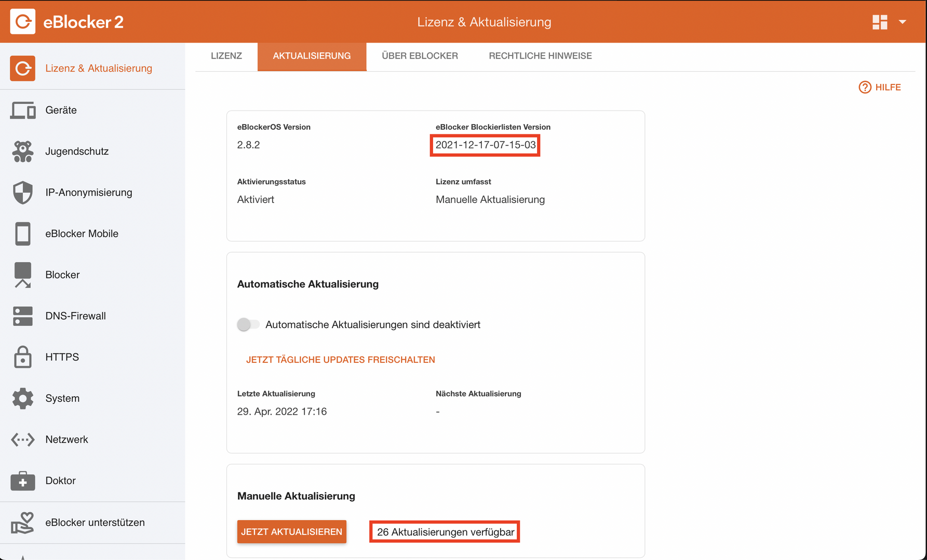927x560 pixels.
Task: Click the 26 Aktualisierungen verfügbar text
Action: click(x=446, y=532)
